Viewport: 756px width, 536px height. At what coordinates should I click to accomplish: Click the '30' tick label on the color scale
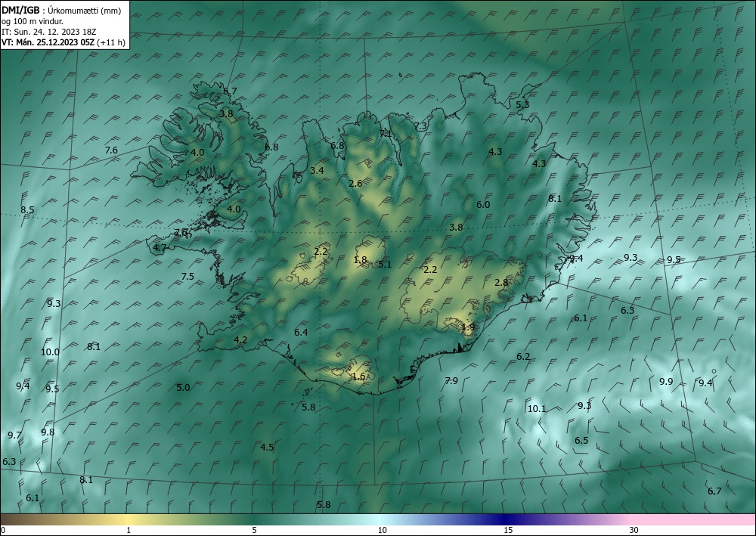(x=634, y=530)
